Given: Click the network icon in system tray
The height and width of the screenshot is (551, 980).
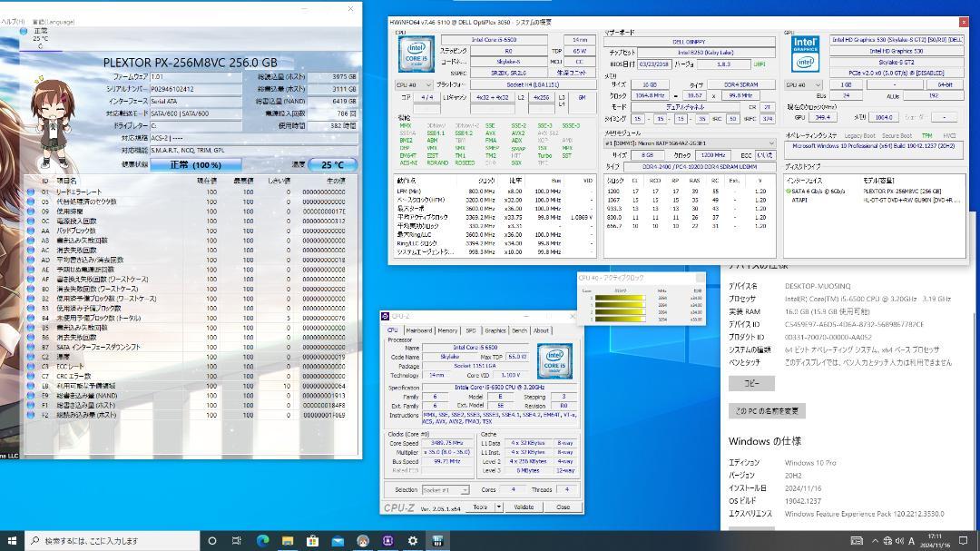Looking at the screenshot, I should 887,541.
